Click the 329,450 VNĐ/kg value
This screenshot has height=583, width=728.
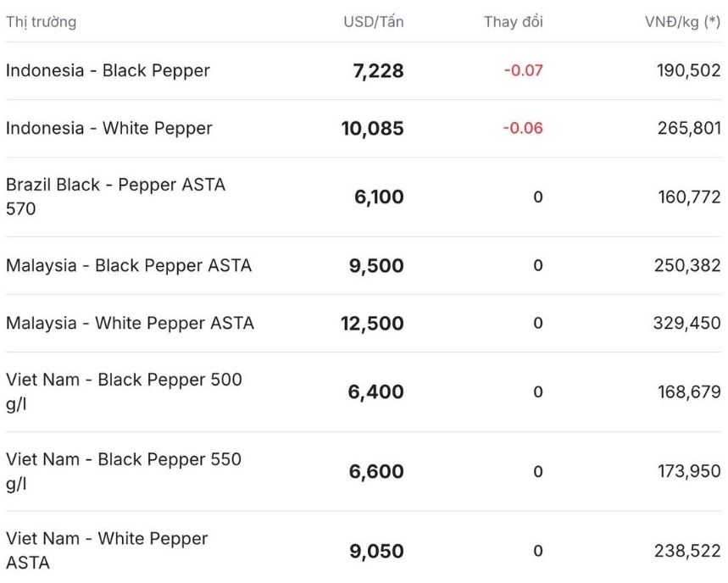point(687,323)
